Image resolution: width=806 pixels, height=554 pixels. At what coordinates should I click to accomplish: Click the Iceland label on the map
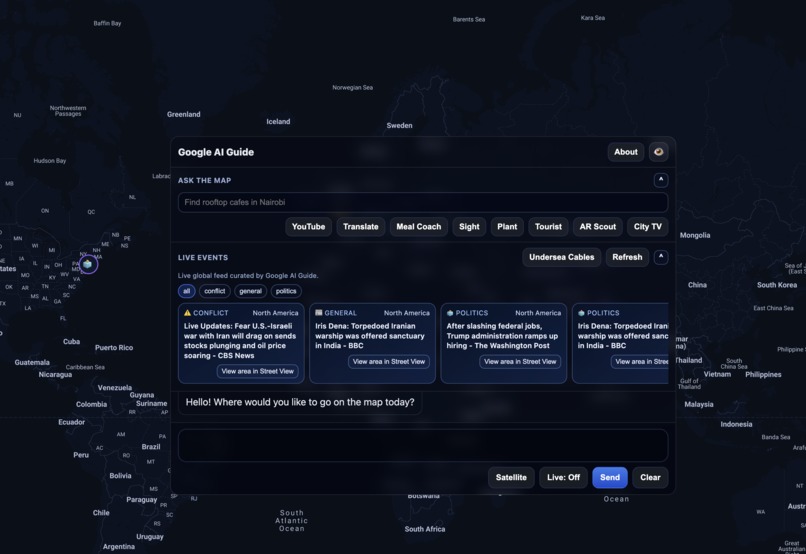[278, 122]
